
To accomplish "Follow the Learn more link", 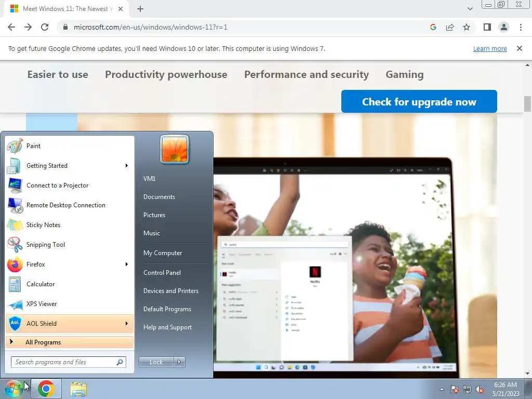I will tap(490, 48).
